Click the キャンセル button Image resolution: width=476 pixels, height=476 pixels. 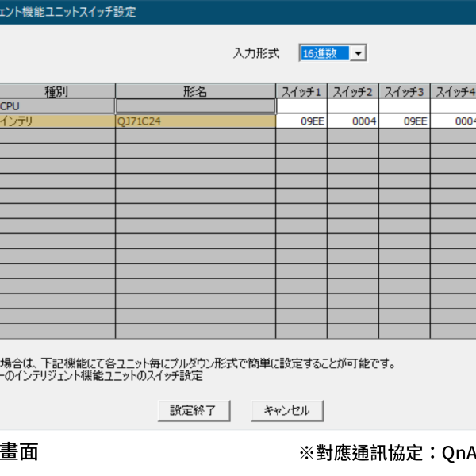coord(286,410)
